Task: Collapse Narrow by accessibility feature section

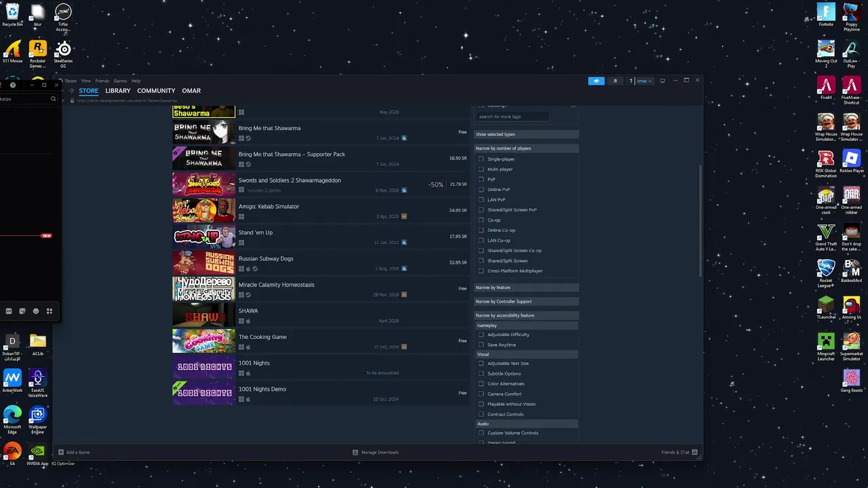Action: (x=526, y=315)
